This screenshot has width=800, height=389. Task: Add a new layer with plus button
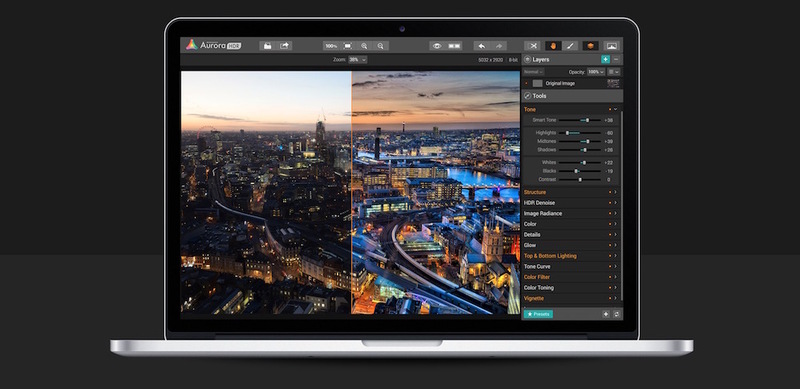pos(605,59)
